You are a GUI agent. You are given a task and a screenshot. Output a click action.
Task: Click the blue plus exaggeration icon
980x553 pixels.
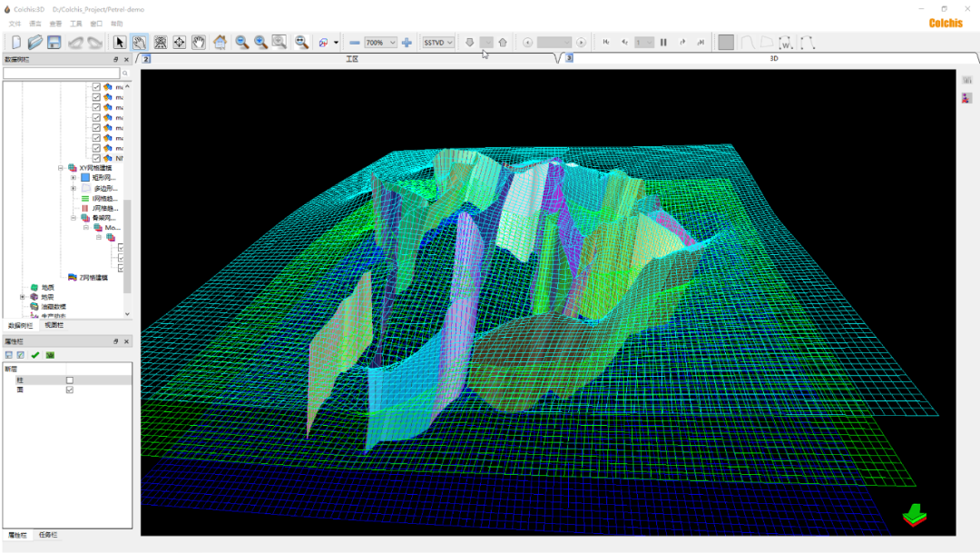[407, 42]
